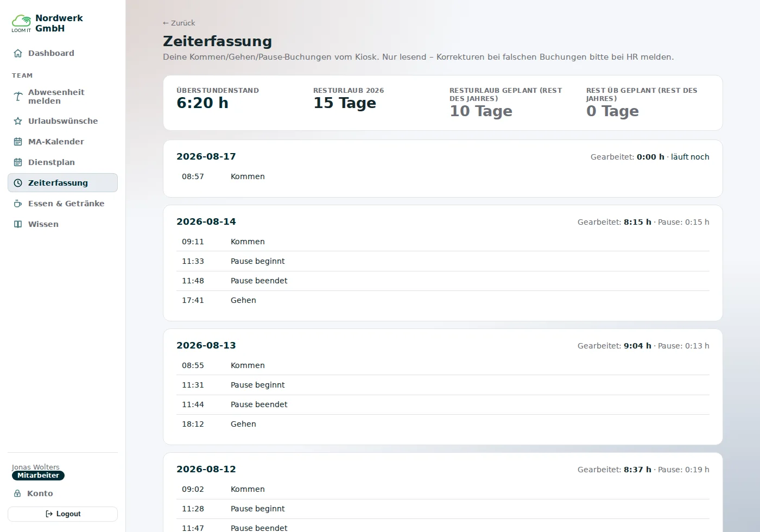Click the Logout button
Viewport: 760px width, 532px height.
(62, 514)
